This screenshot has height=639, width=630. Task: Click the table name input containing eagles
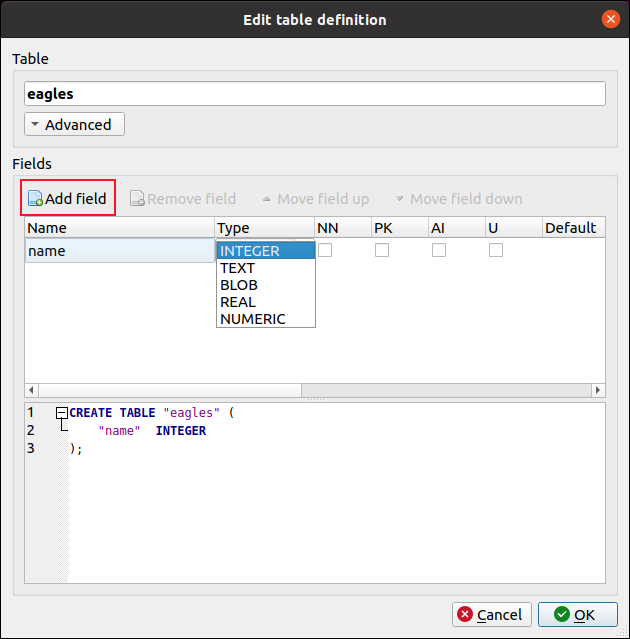tap(315, 94)
